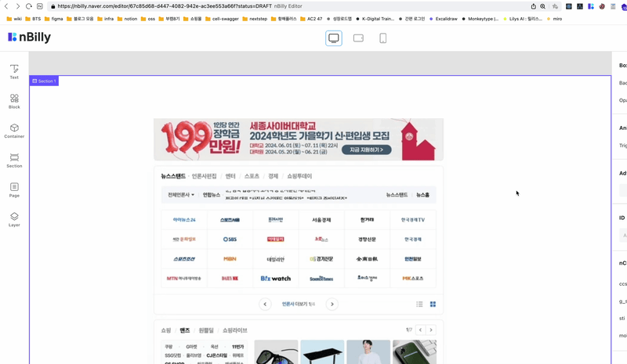Click the 경향신문 press logo

coord(367,240)
